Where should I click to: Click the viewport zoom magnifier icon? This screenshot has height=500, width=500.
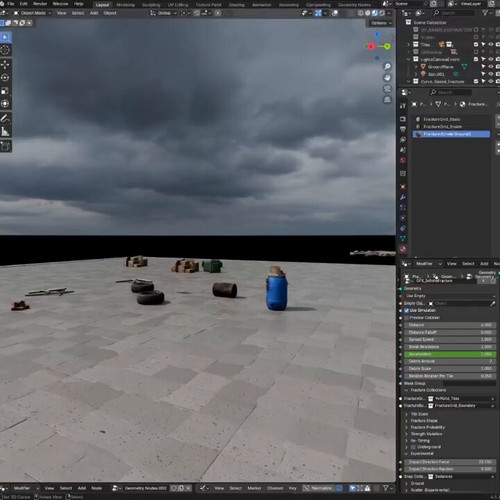coord(387,67)
